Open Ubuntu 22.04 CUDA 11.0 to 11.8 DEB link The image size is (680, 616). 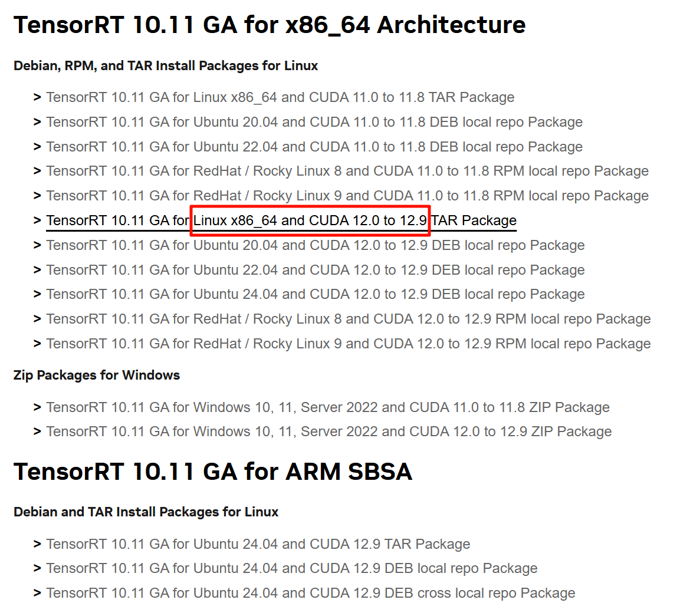pyautogui.click(x=314, y=147)
